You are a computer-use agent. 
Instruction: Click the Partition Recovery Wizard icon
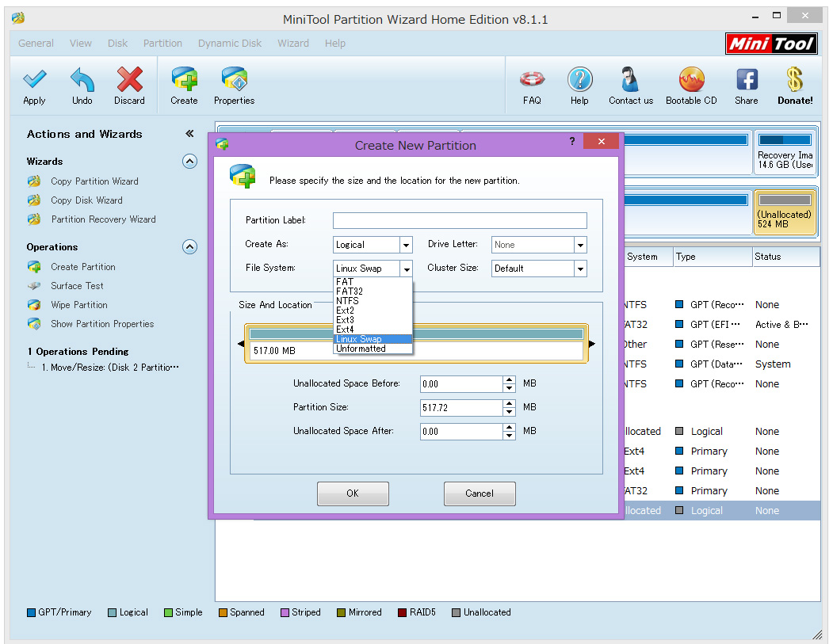coord(34,219)
